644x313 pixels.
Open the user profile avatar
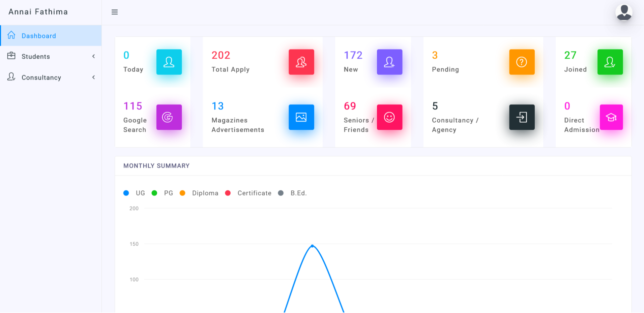click(x=624, y=13)
